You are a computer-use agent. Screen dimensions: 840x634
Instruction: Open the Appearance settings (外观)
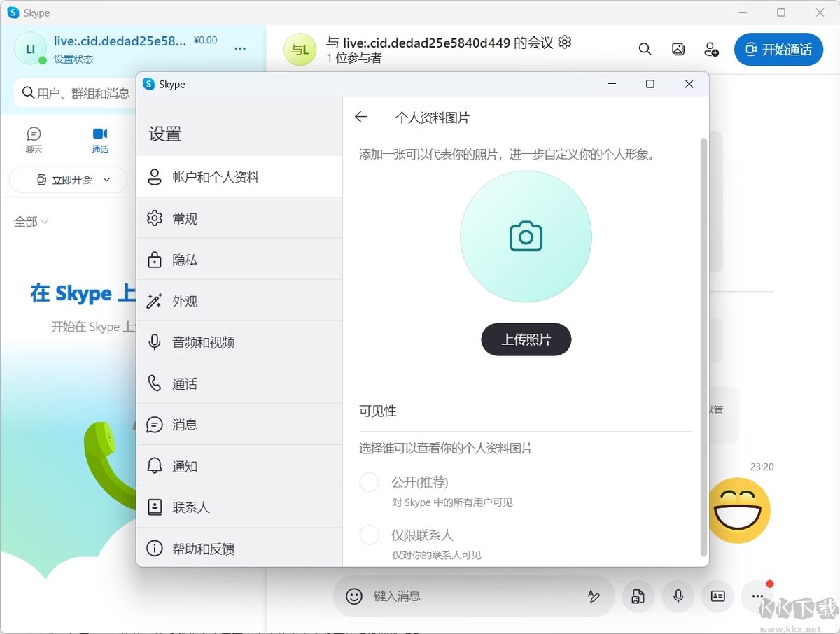(x=184, y=301)
